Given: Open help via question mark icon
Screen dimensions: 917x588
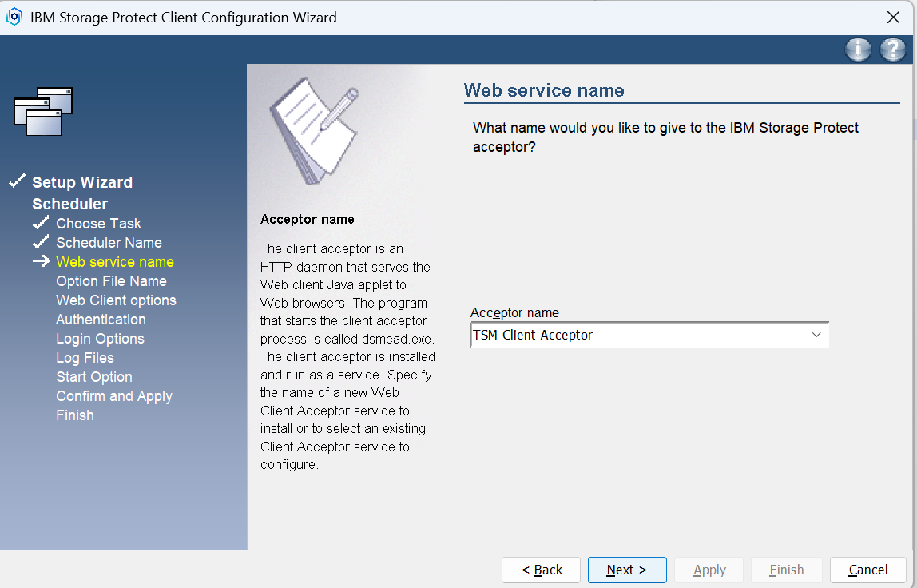Looking at the screenshot, I should pyautogui.click(x=892, y=50).
